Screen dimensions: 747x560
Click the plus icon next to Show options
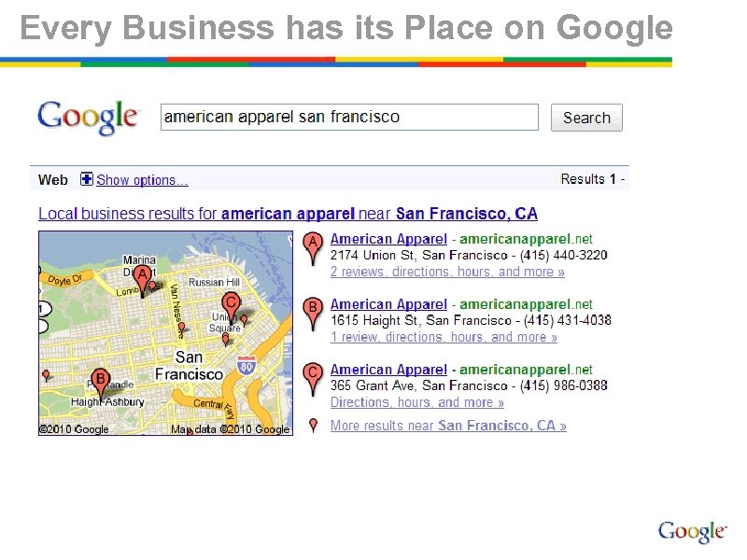tap(85, 179)
